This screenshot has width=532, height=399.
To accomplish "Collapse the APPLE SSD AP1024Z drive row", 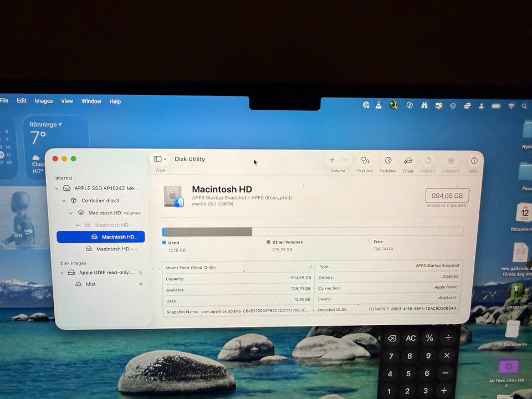I will (x=57, y=188).
